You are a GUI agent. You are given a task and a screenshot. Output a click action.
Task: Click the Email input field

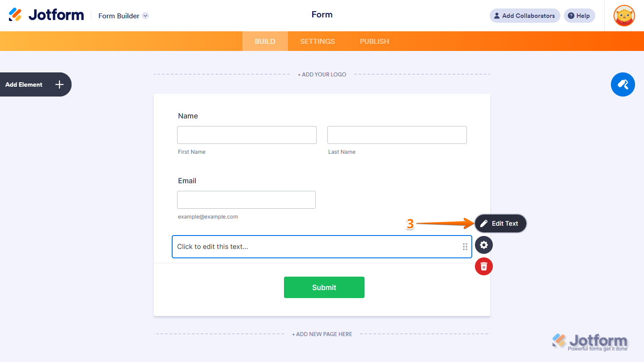246,200
